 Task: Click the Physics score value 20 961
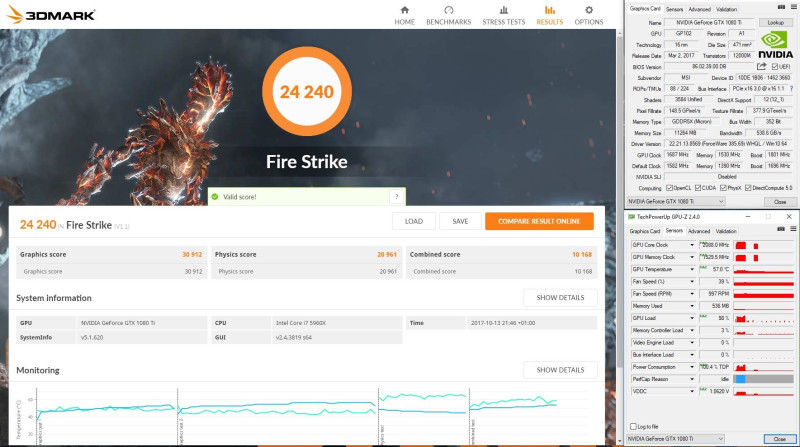[387, 254]
